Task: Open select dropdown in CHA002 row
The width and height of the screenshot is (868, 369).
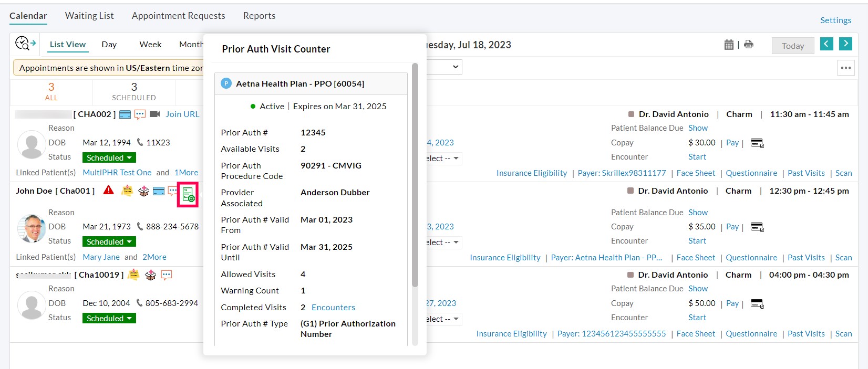Action: 444,158
